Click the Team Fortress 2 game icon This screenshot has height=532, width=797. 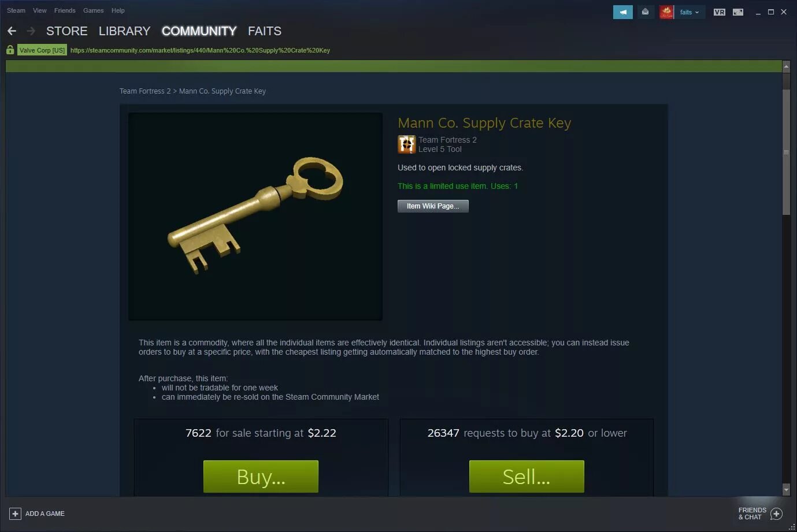point(406,144)
